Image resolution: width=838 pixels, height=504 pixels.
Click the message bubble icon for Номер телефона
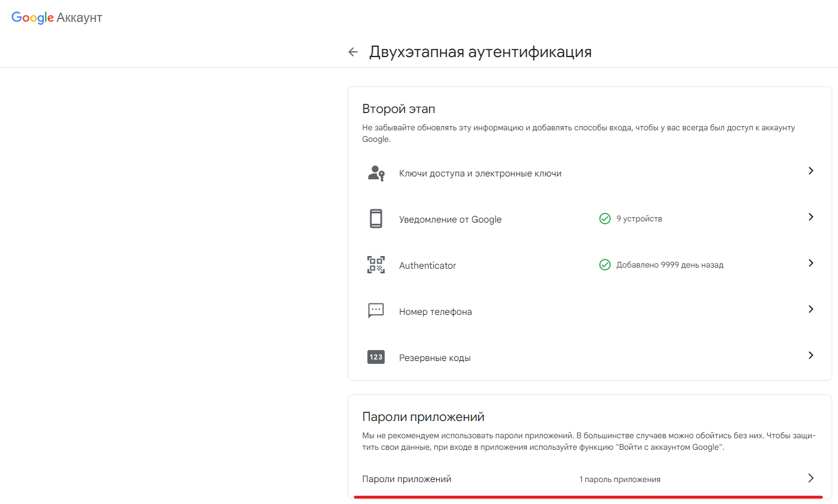[x=376, y=311]
